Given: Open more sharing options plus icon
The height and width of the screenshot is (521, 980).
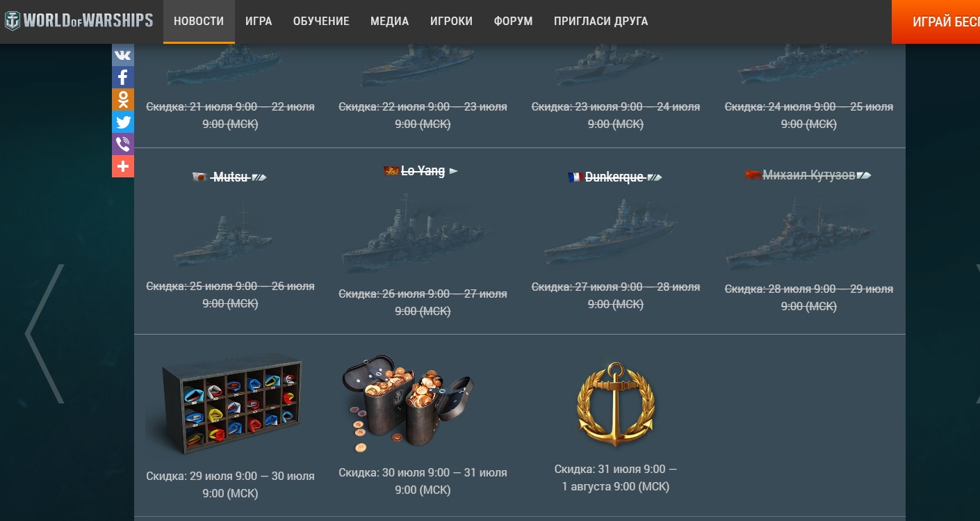Looking at the screenshot, I should click(x=123, y=166).
